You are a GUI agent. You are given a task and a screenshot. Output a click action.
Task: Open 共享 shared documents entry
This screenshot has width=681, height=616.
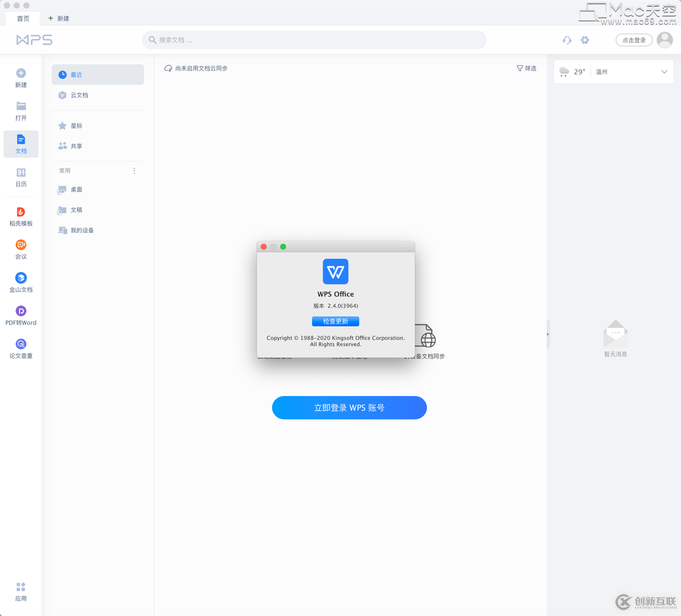[x=98, y=146]
